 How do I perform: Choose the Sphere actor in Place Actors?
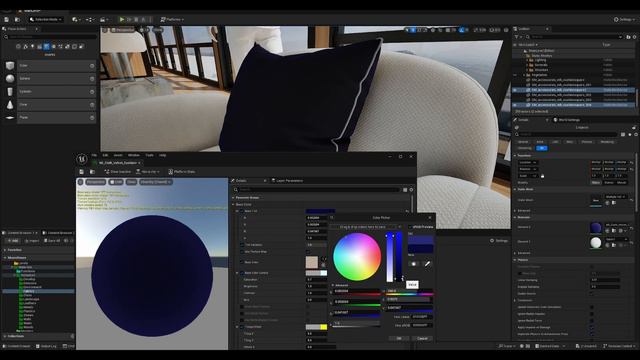[50, 78]
